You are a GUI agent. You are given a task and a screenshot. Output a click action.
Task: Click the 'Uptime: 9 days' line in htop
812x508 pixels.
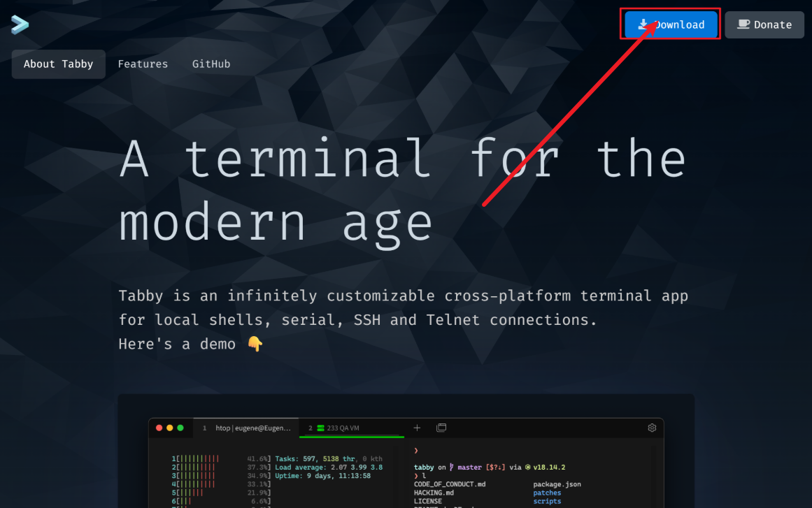(x=322, y=476)
